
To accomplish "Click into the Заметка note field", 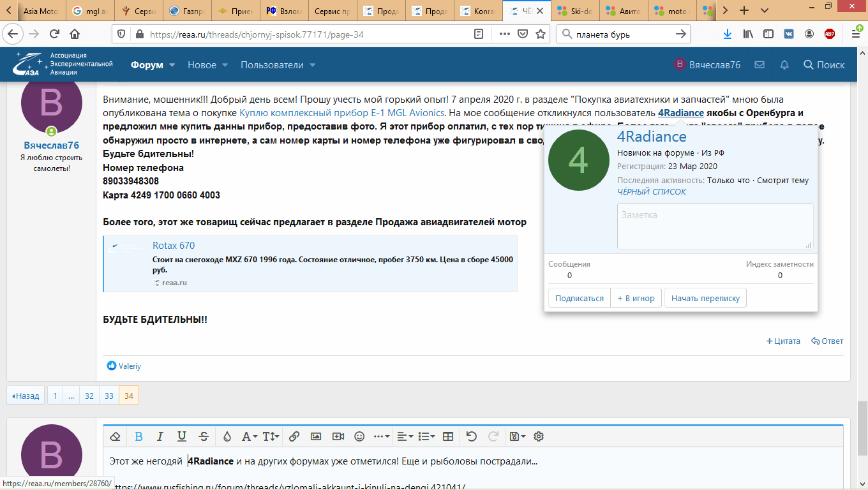I will pos(715,226).
